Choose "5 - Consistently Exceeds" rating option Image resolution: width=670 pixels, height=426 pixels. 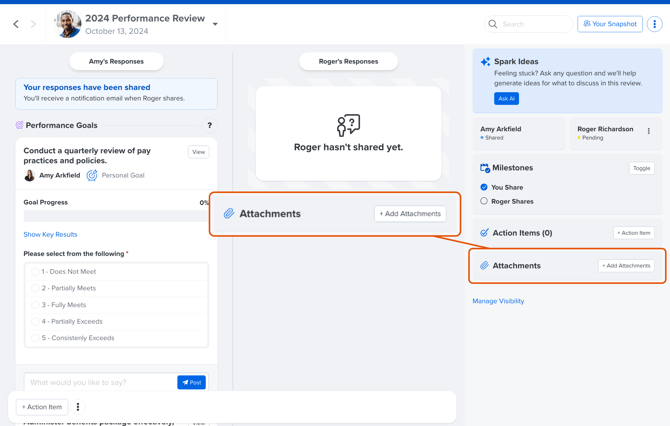(35, 338)
